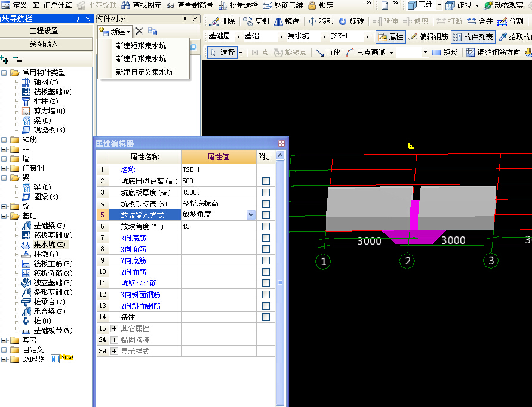Choose 新建矩形集水坑 from the menu
Viewport: 532px width, 407px height.
click(141, 46)
